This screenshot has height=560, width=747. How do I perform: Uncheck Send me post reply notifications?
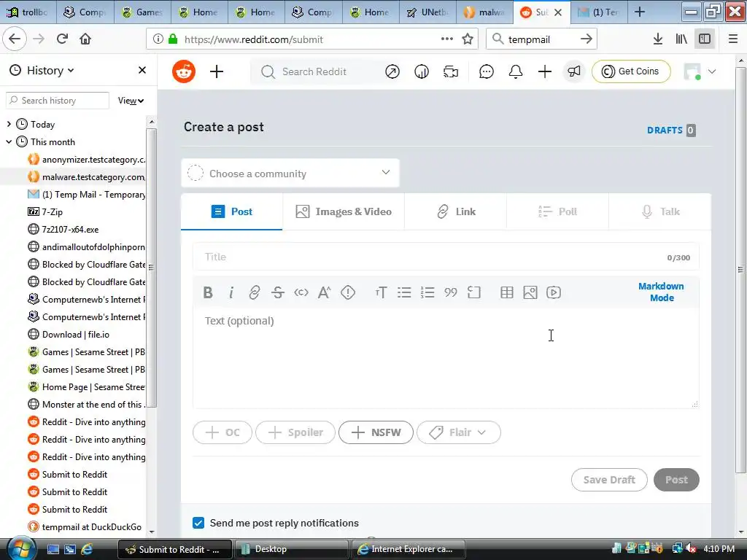tap(198, 523)
